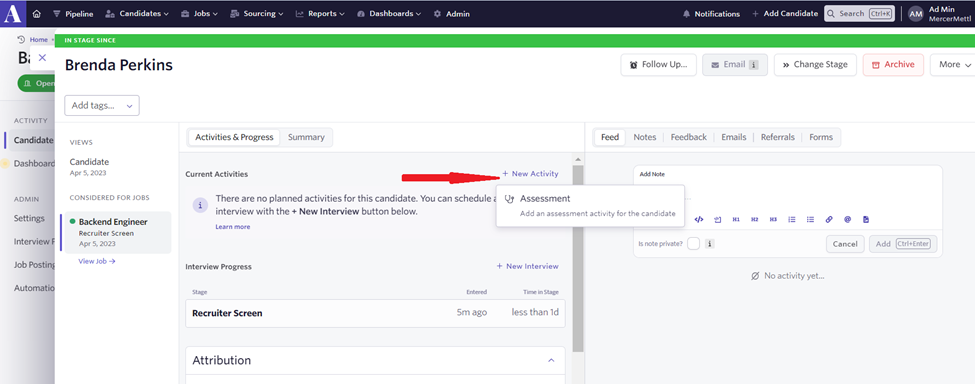Archive the candidate
The height and width of the screenshot is (384, 975).
(893, 65)
